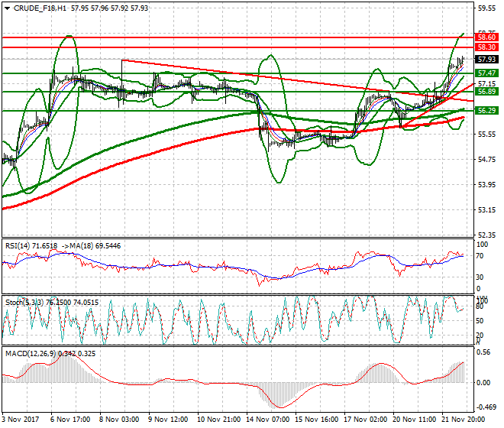Screen dimensions: 504x428
Task: Click the 14 Nov 07:00 time label
Action: (268, 420)
